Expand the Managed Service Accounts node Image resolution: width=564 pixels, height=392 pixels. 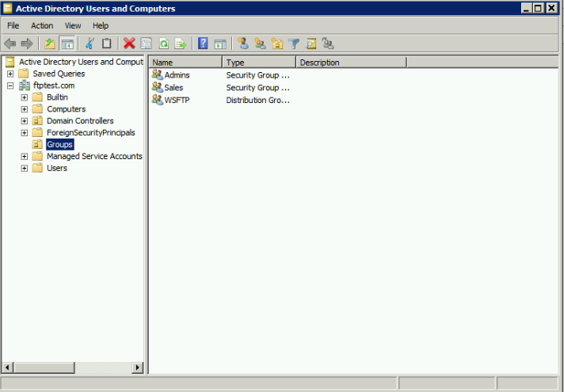(24, 157)
